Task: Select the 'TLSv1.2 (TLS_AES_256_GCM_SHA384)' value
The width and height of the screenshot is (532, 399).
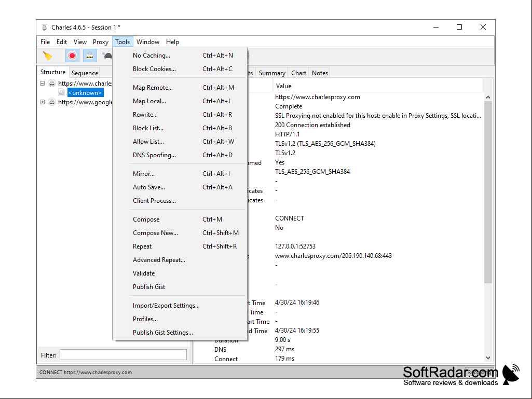Action: click(x=325, y=144)
